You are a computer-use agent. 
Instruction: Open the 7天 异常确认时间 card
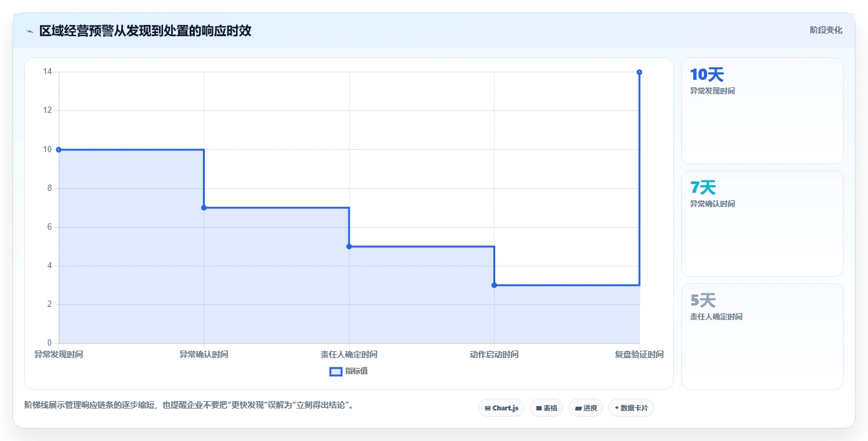click(x=762, y=223)
